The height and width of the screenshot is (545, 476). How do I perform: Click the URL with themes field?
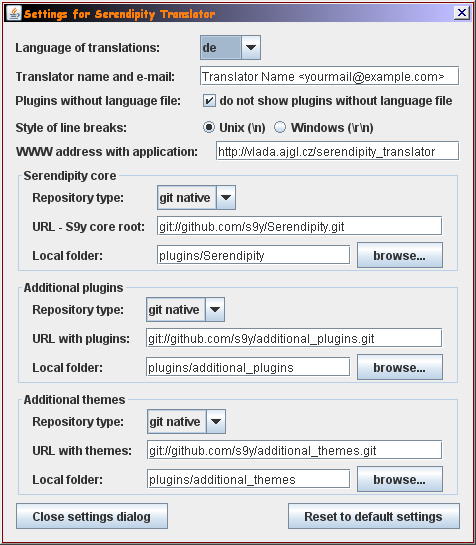tap(295, 450)
